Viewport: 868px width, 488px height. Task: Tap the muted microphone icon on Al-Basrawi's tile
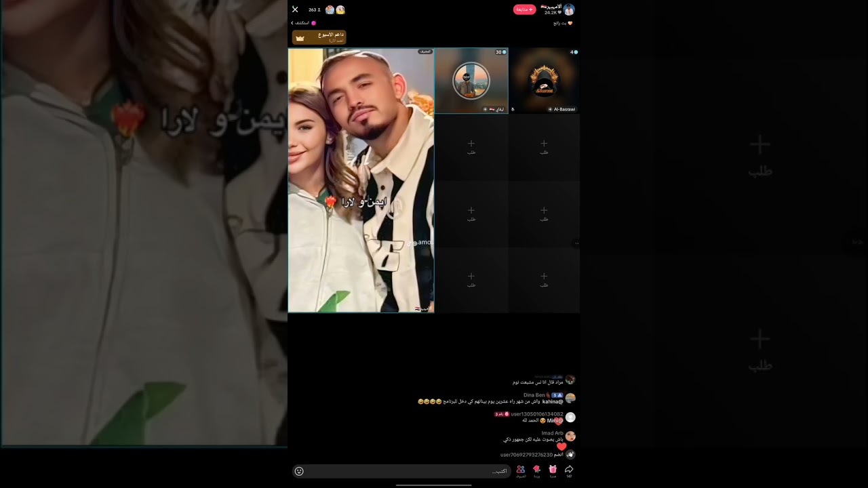[513, 109]
